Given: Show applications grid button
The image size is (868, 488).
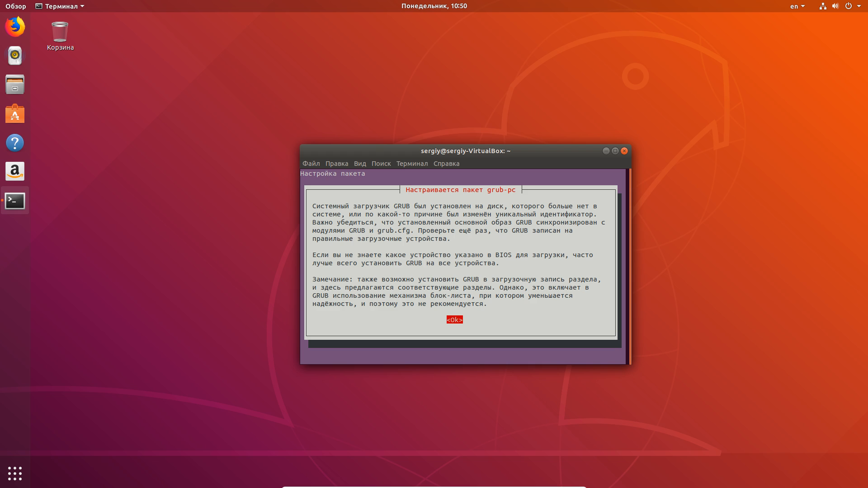Looking at the screenshot, I should pyautogui.click(x=15, y=474).
